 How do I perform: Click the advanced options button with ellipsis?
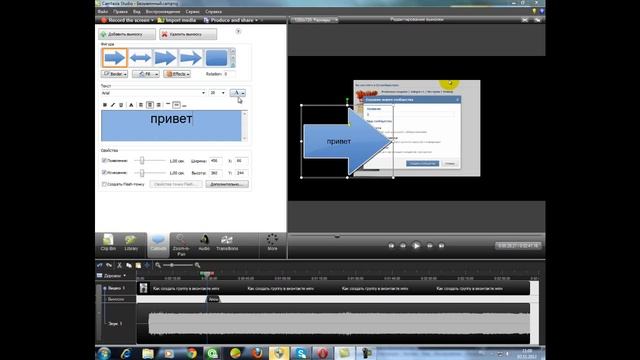coord(227,184)
